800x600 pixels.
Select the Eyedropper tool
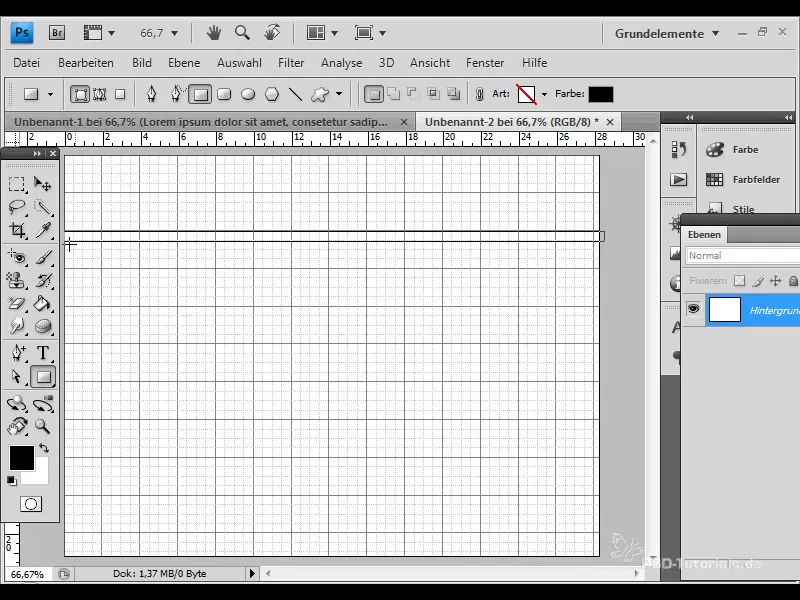[43, 231]
